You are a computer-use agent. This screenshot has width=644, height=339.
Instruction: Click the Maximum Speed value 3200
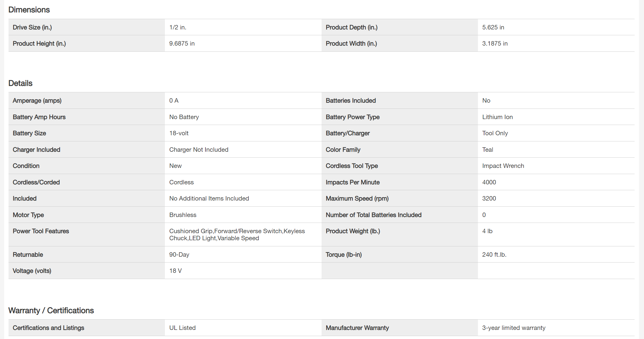(489, 198)
